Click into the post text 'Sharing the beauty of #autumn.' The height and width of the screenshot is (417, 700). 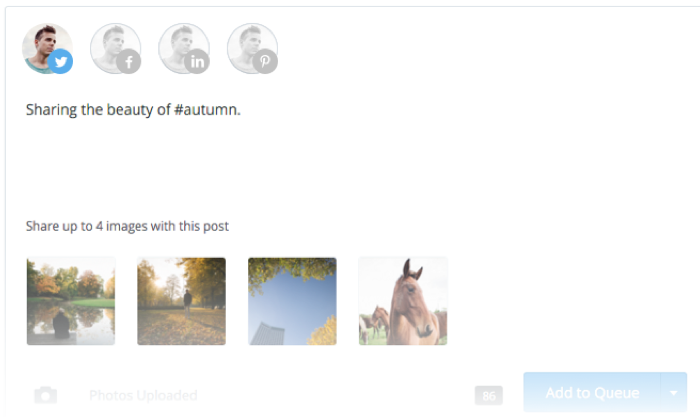pyautogui.click(x=133, y=110)
